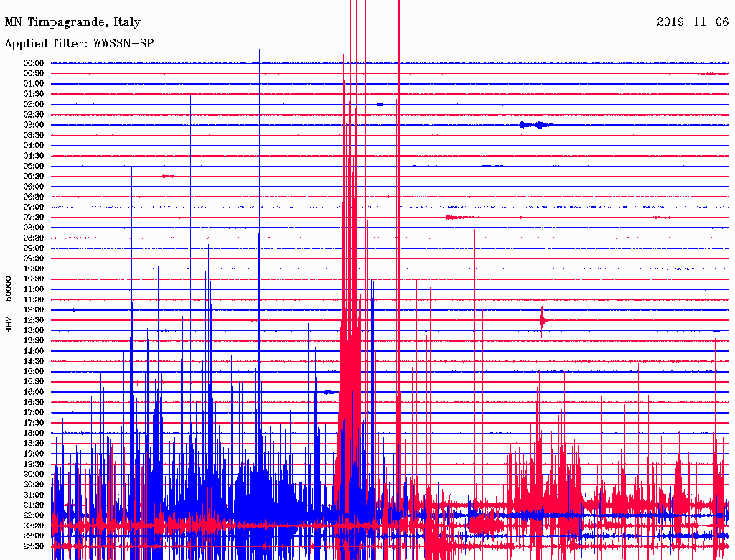This screenshot has height=560, width=735.
Task: Select the 23:30 time label
Action: coord(34,546)
